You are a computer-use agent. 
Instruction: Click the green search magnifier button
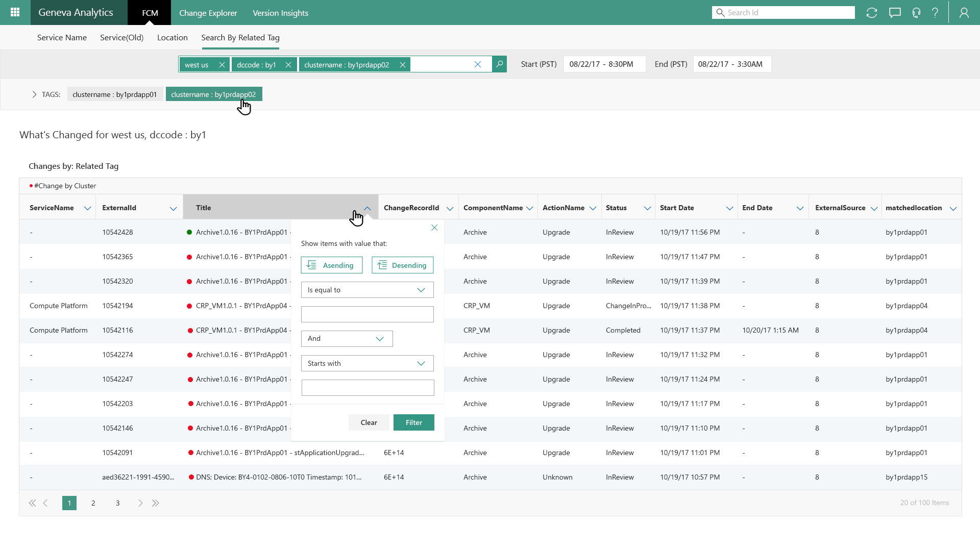500,64
